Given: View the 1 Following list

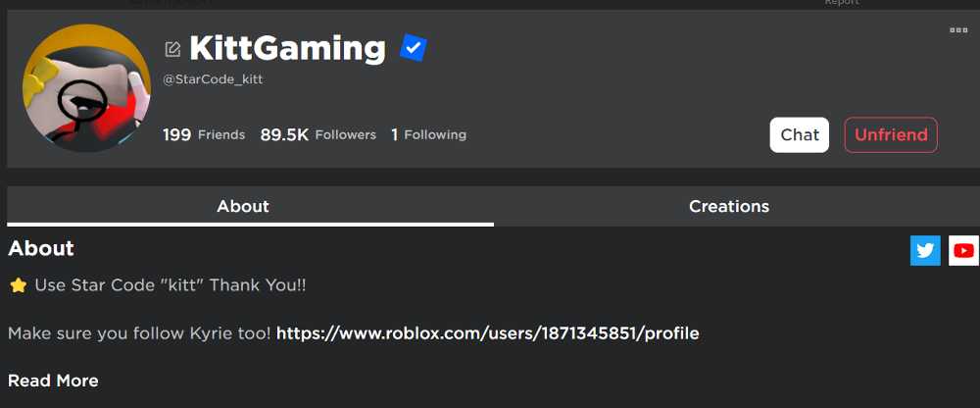Looking at the screenshot, I should [428, 134].
